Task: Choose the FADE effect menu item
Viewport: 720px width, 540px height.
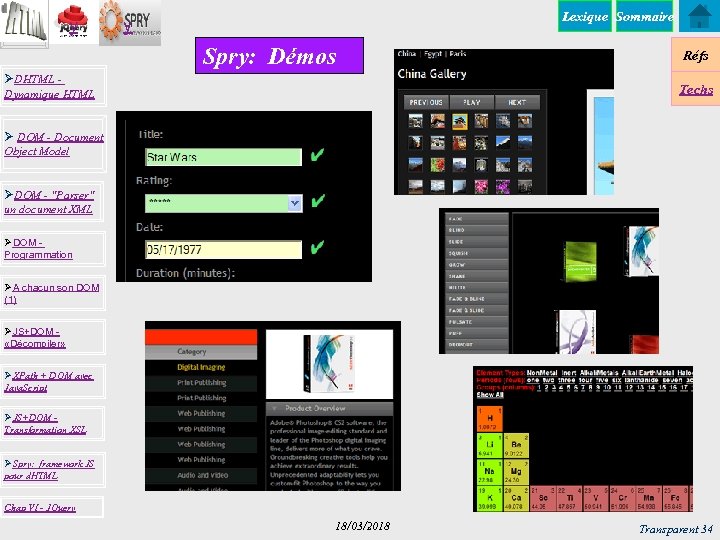Action: coord(477,219)
